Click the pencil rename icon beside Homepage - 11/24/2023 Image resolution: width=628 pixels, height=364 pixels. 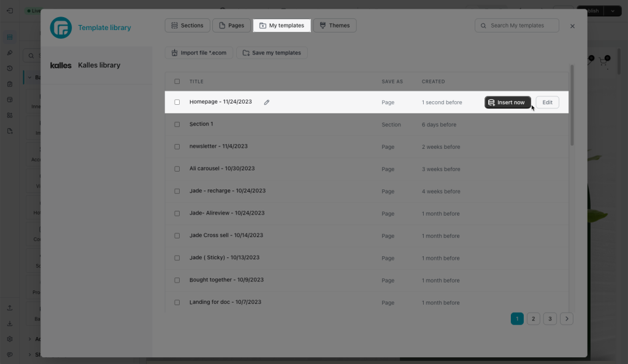(x=266, y=102)
